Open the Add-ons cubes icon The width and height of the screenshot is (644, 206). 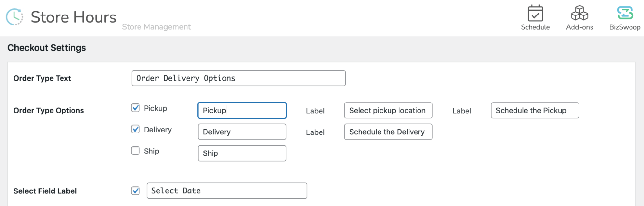click(579, 13)
